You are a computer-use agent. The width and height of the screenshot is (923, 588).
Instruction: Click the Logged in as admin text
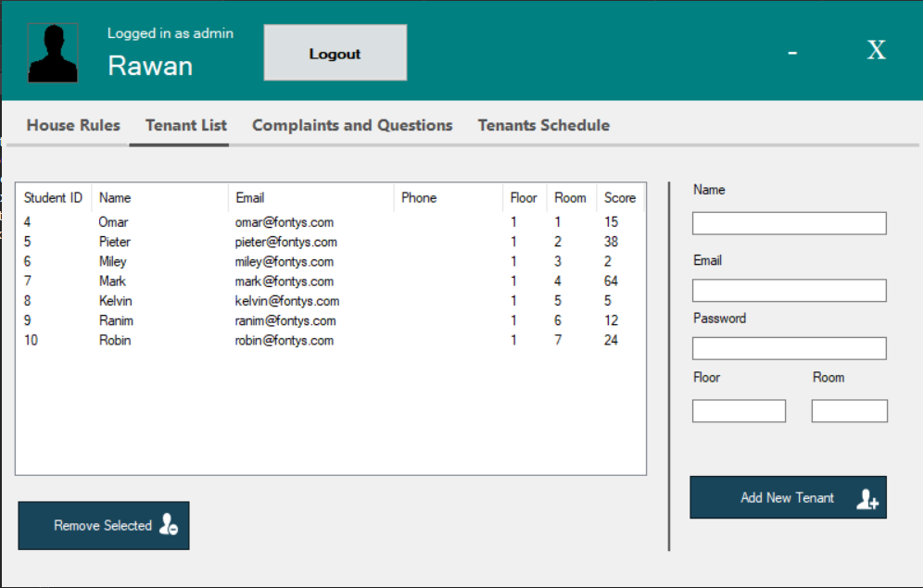pos(171,33)
